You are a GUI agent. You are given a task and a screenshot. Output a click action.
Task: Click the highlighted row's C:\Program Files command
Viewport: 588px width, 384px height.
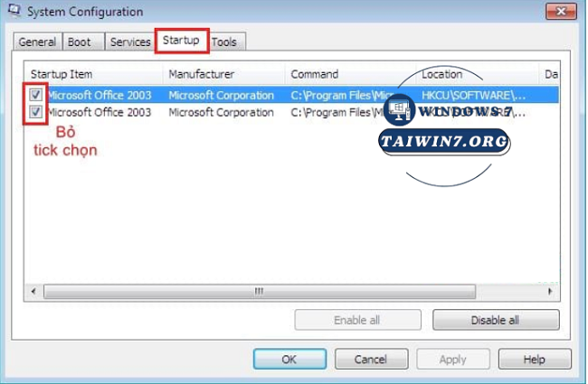pos(341,95)
